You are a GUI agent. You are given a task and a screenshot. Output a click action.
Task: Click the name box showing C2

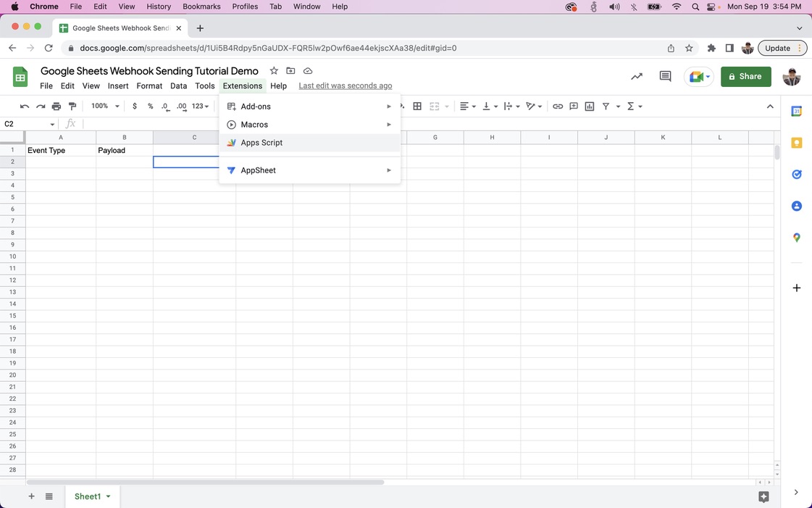[x=30, y=124]
